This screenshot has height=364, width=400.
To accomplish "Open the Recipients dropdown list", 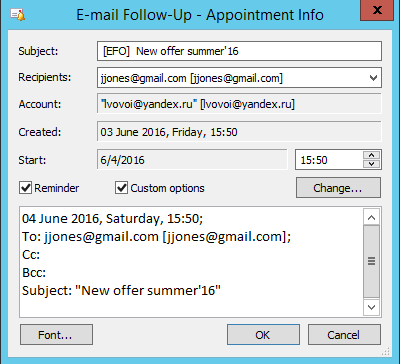I will (373, 78).
